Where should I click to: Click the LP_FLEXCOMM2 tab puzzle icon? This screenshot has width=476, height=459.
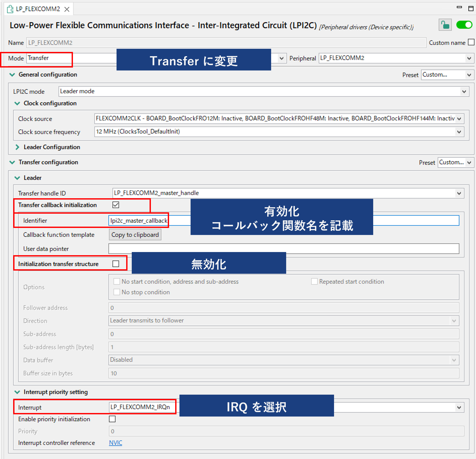tap(10, 9)
